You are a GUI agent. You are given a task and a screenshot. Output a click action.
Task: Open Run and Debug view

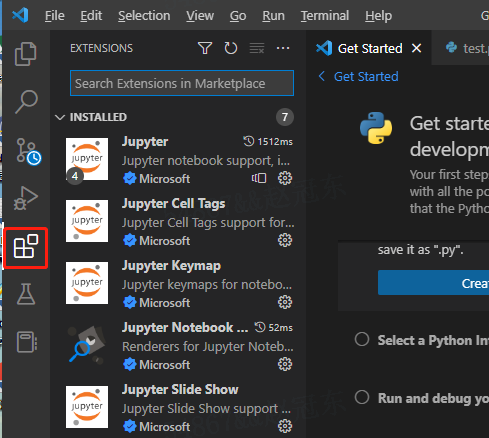coord(26,198)
